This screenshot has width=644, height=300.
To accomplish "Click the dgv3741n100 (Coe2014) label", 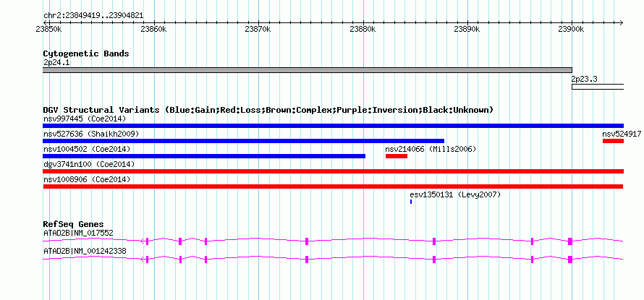I will click(x=89, y=164).
